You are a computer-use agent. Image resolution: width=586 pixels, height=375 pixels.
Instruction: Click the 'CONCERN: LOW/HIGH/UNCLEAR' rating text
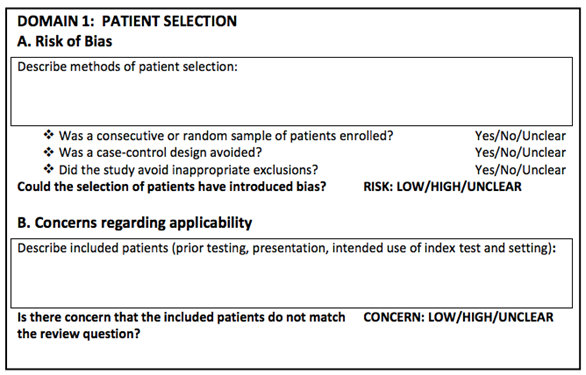click(x=458, y=317)
